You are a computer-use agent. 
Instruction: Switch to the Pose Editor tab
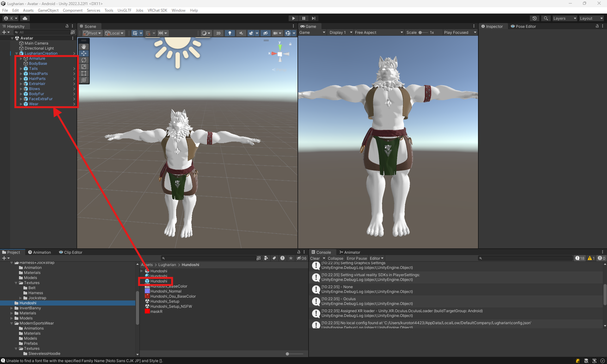click(523, 26)
